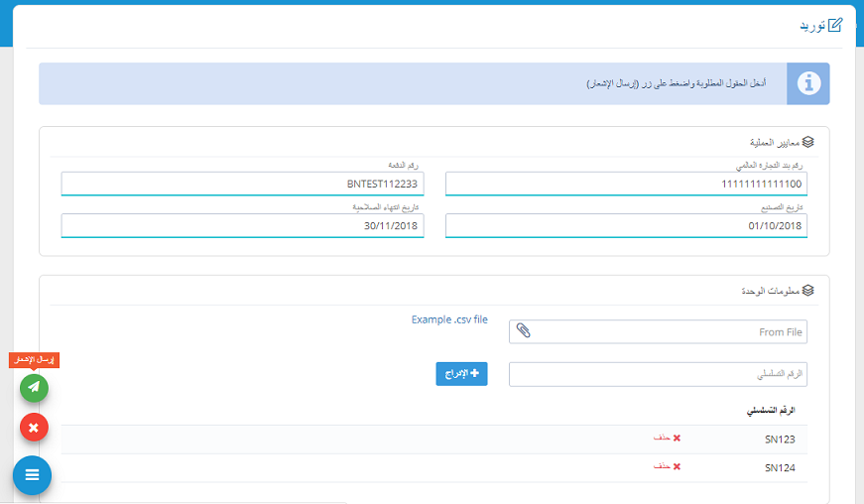This screenshot has width=864, height=504.
Task: Delete the SN123 serial number row
Action: [667, 439]
